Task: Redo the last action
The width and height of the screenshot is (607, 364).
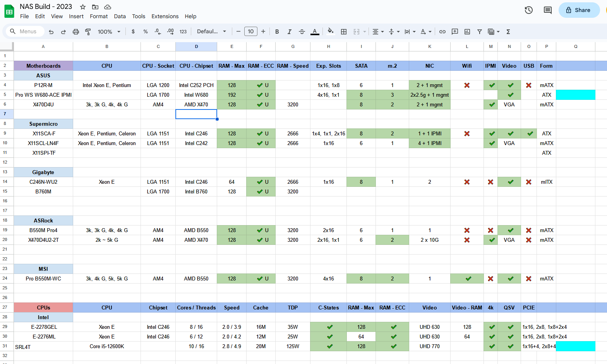Action: click(x=63, y=32)
